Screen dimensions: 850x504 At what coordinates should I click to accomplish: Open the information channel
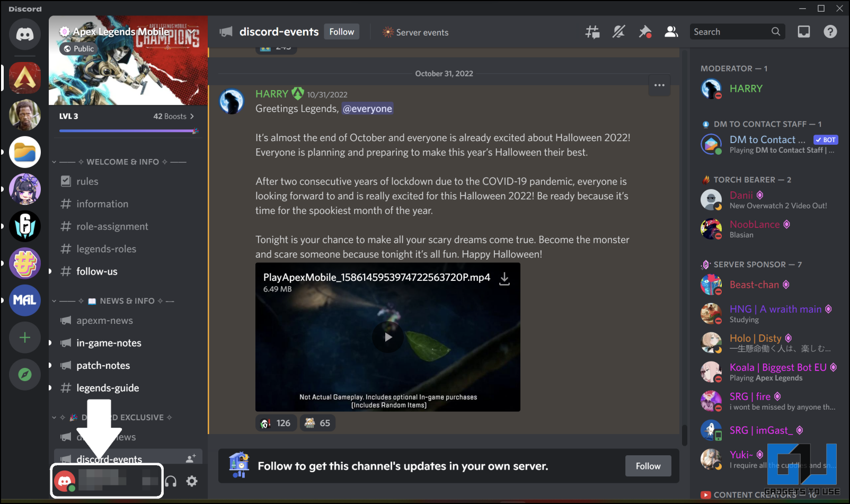point(128,204)
